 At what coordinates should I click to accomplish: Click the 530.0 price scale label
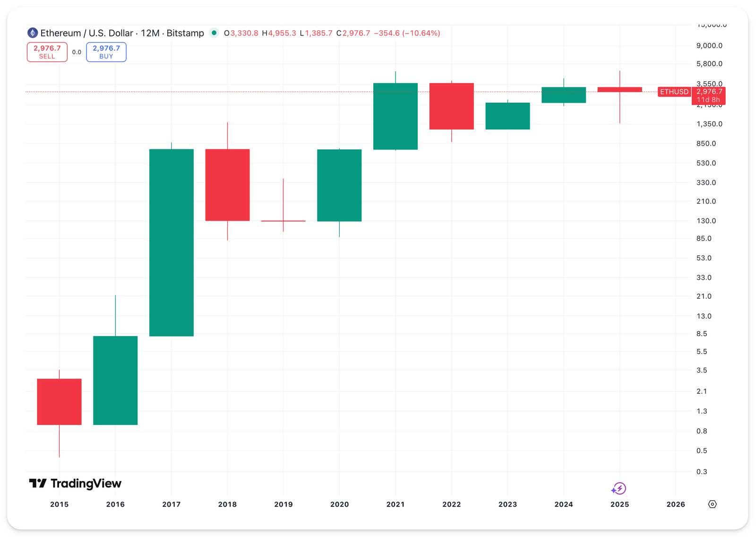pyautogui.click(x=706, y=163)
